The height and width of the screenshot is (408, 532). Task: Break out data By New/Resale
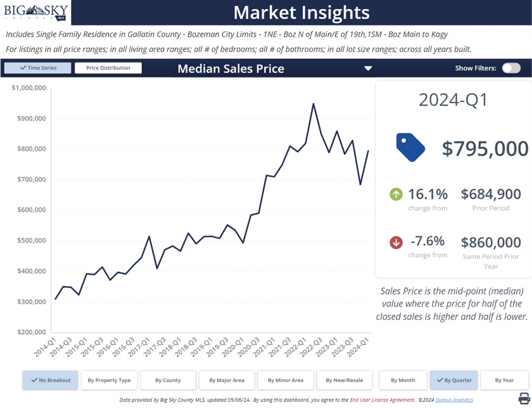coord(344,380)
